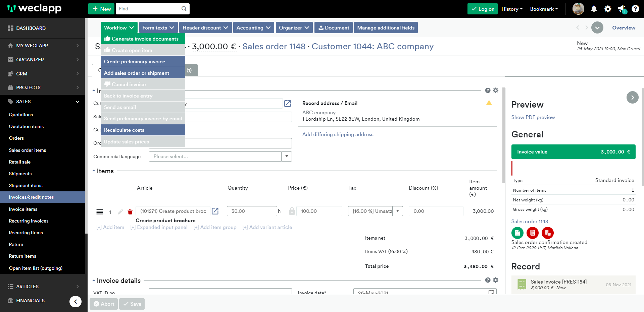Open the Invoice details settings gear
Viewport: 644px width, 312px height.
tap(496, 280)
